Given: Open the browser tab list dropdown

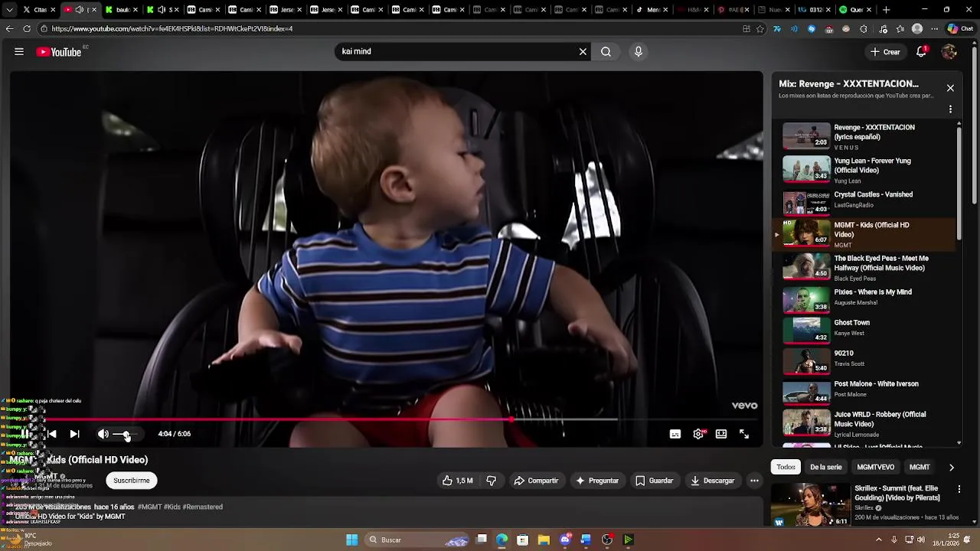Looking at the screenshot, I should click(x=10, y=10).
